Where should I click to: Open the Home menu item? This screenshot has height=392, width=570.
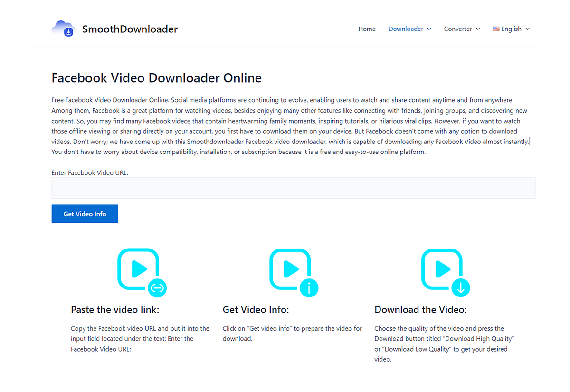point(367,29)
